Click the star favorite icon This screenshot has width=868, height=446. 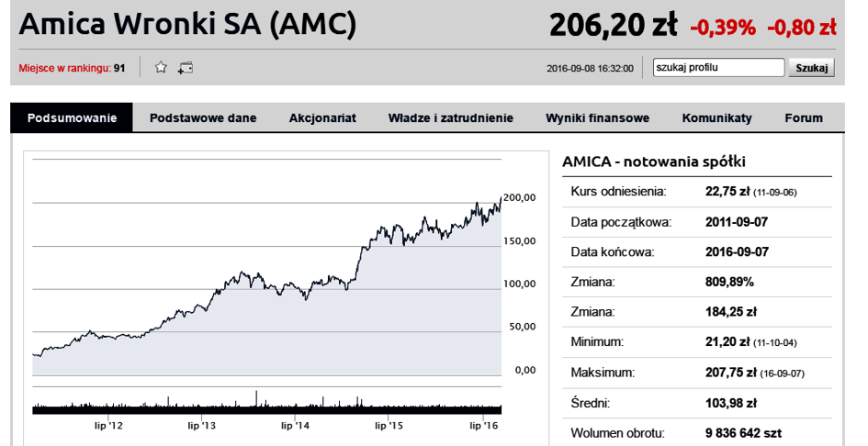click(x=161, y=68)
